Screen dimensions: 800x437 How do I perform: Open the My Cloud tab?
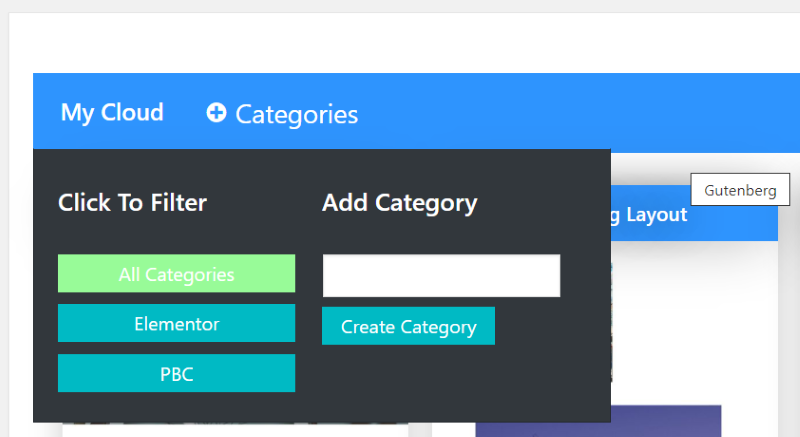tap(112, 113)
